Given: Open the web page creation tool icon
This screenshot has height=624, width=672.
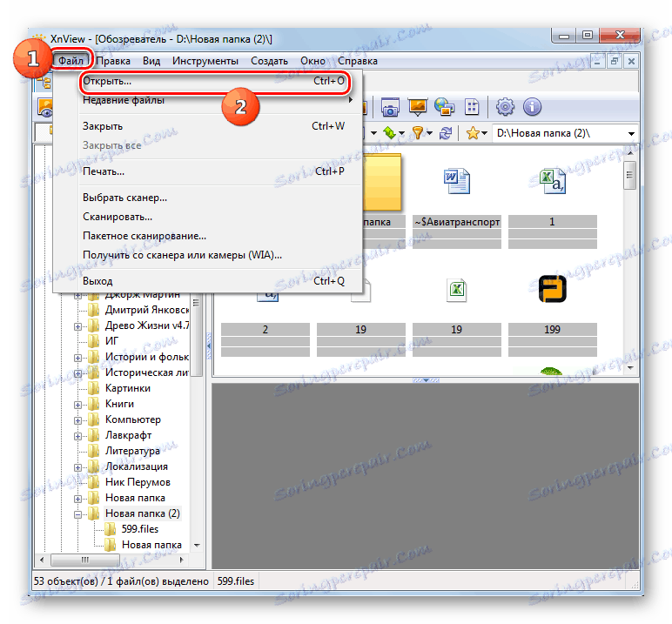Looking at the screenshot, I should click(x=444, y=107).
